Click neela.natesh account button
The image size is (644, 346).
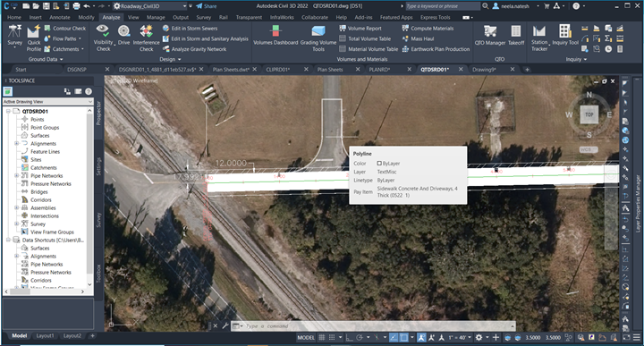(x=516, y=6)
